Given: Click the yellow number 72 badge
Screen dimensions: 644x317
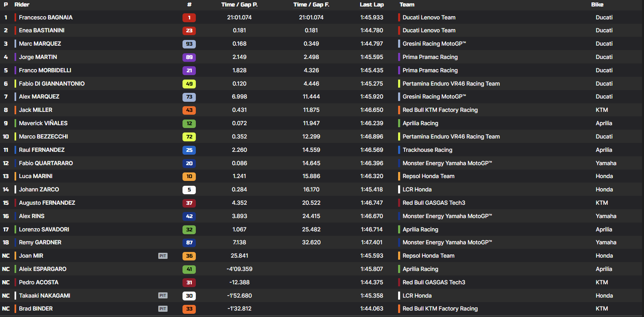Looking at the screenshot, I should point(189,137).
